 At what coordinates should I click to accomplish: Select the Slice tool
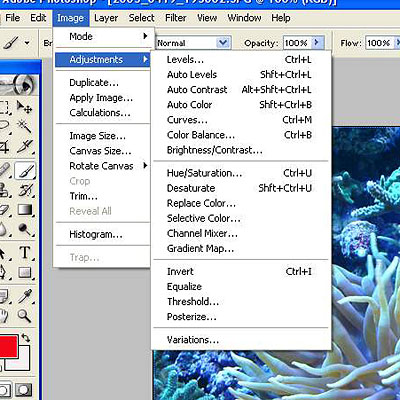[25, 146]
